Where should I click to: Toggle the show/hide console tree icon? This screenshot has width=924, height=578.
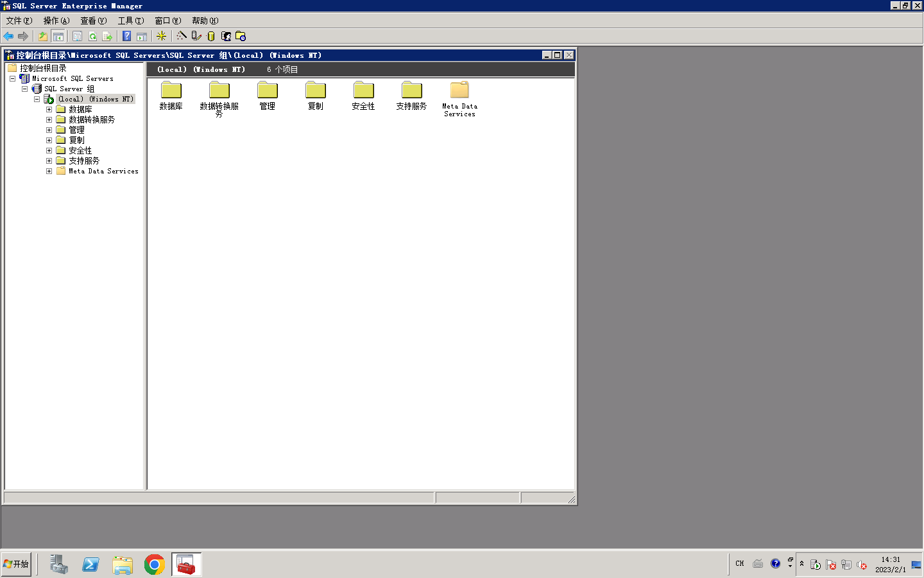coord(58,37)
